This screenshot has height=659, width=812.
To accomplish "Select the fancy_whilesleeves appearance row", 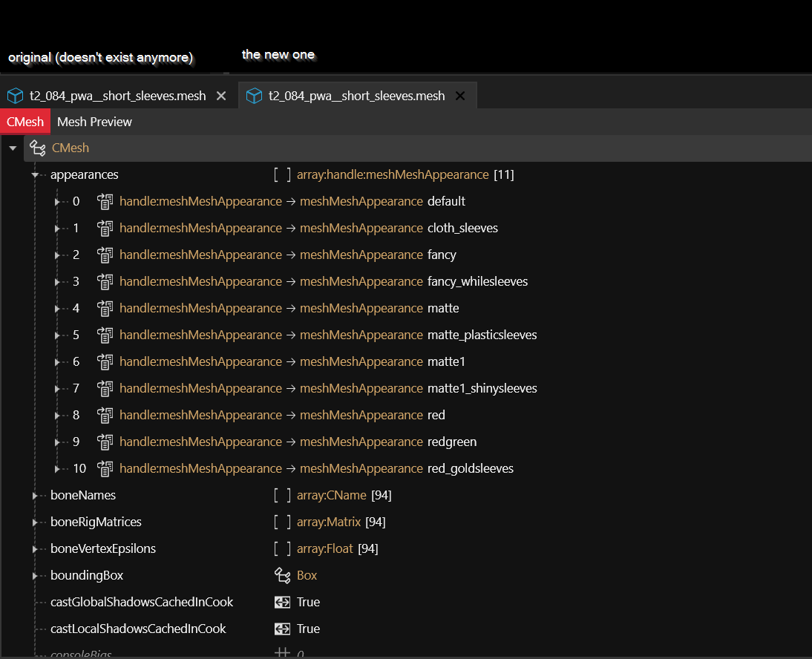I will point(477,281).
